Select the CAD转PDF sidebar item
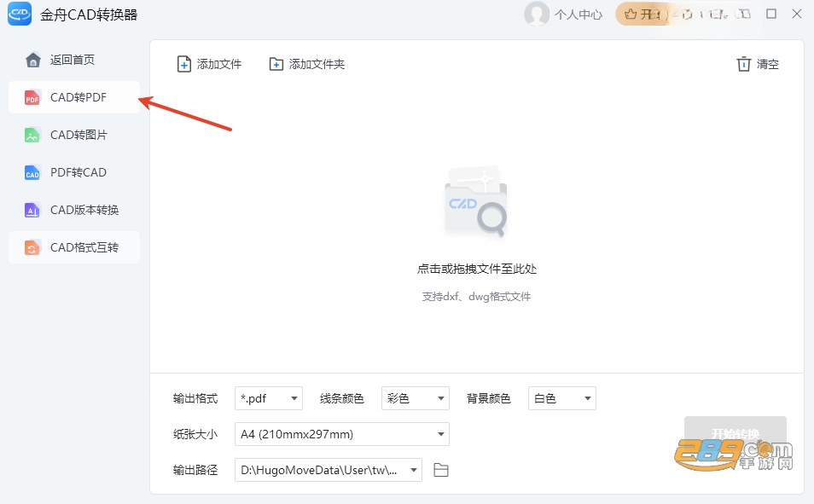 74,97
